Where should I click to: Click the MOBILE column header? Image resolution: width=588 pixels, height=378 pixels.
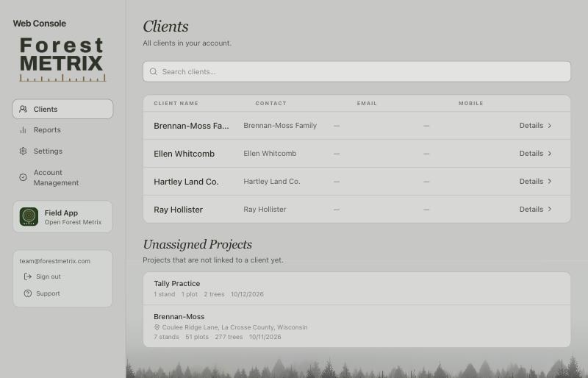point(470,103)
